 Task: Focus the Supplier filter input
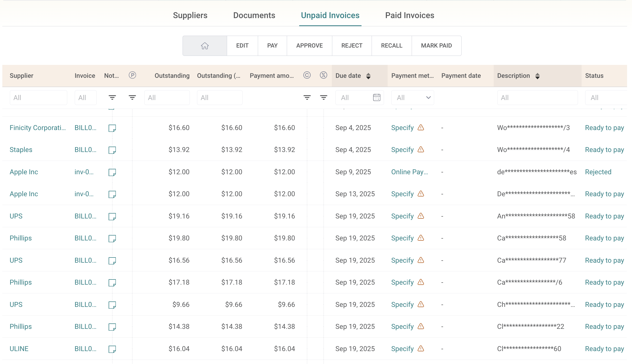[x=38, y=97]
